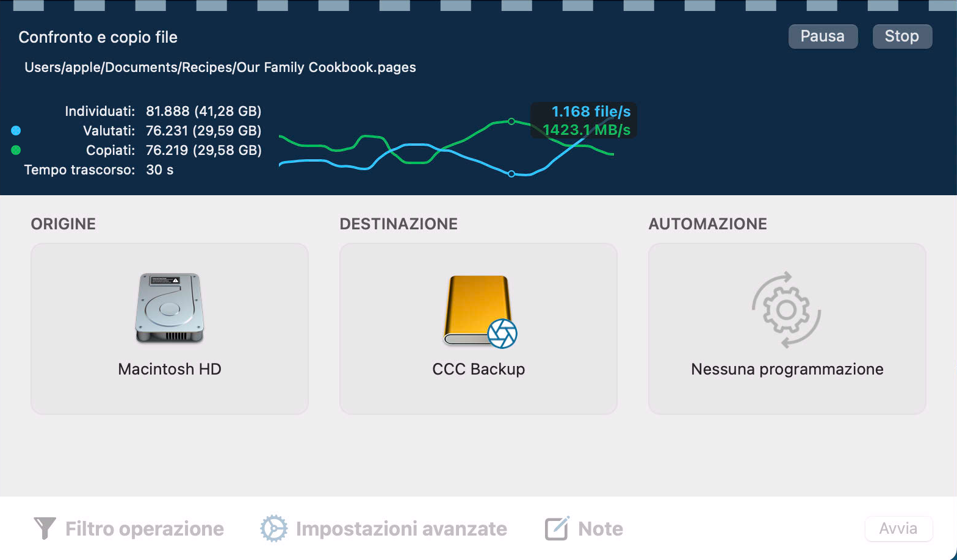The image size is (957, 560).
Task: Click the DESTINAZIONE heading
Action: 399,224
